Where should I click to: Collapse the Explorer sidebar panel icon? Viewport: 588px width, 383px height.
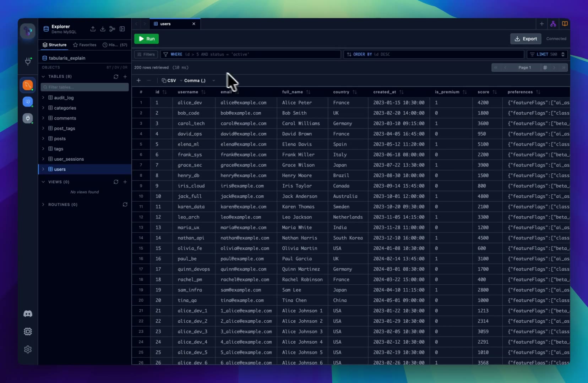point(122,29)
